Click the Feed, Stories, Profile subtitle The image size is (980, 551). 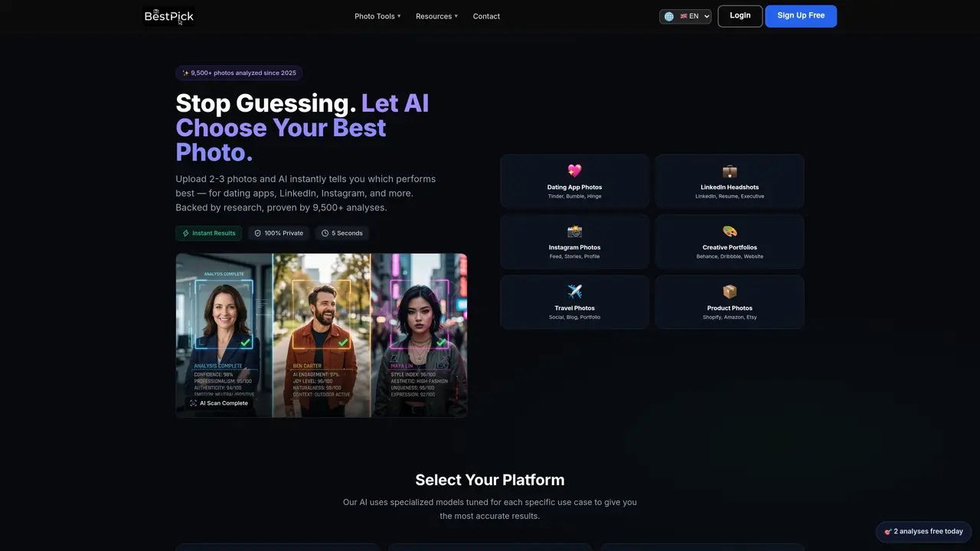click(574, 256)
